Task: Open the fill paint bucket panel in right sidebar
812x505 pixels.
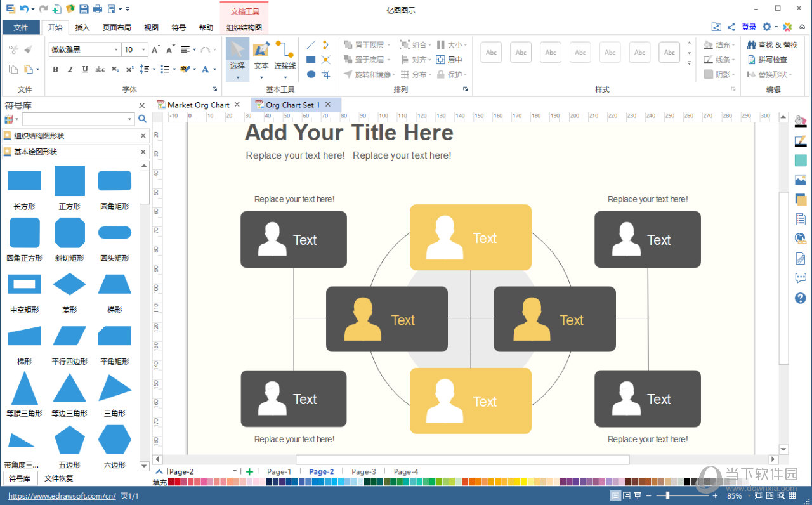Action: (x=801, y=121)
